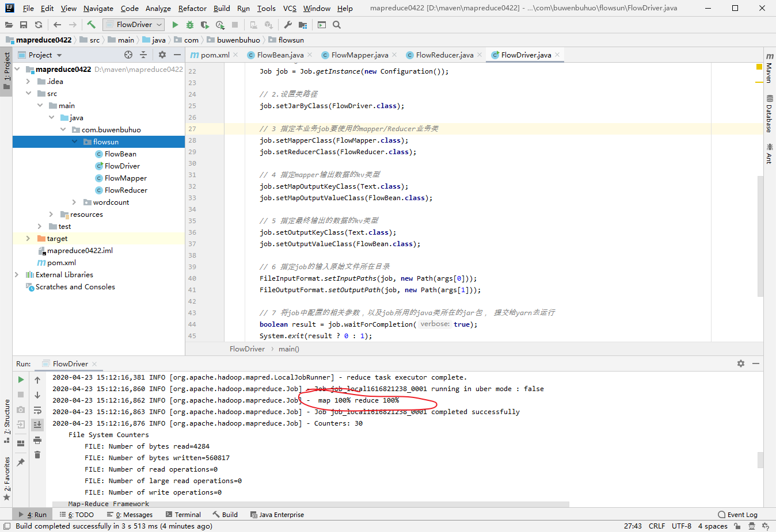Click the UTF-8 encoding in status bar

click(682, 526)
